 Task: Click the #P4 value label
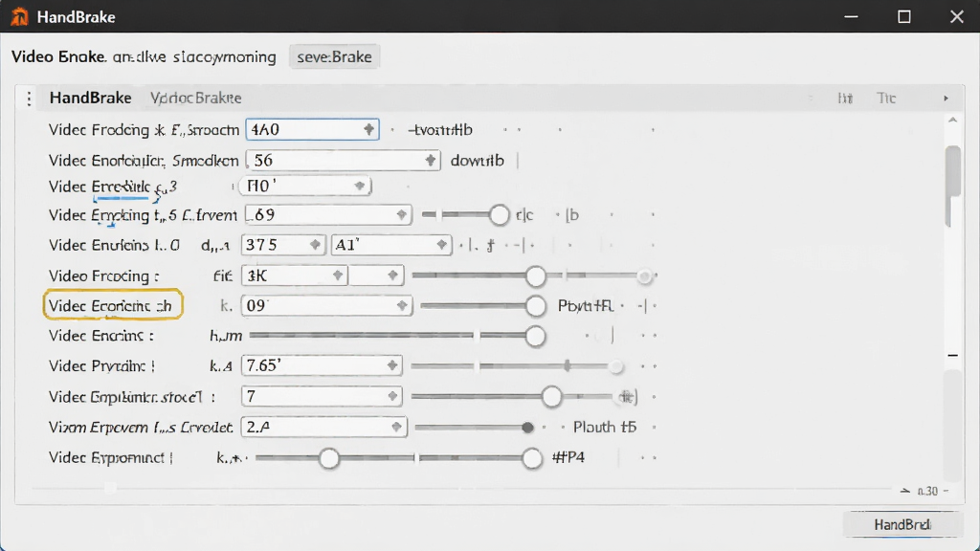pyautogui.click(x=568, y=457)
